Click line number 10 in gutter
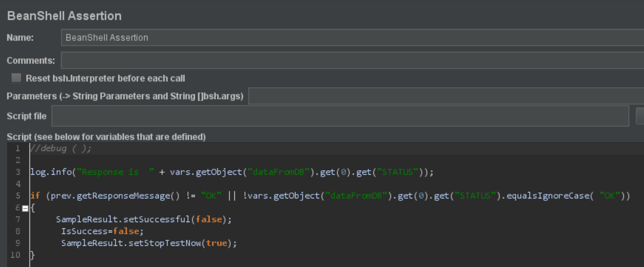644x267 pixels. coord(15,255)
